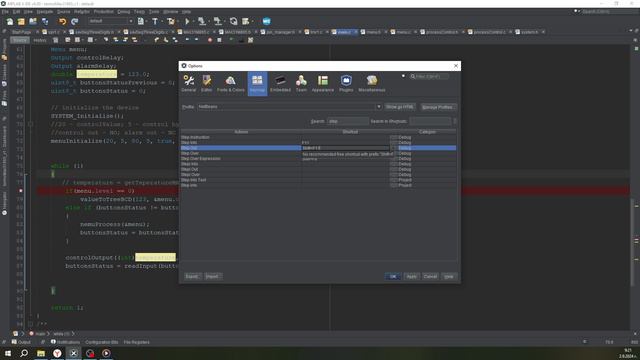Open the Debug menu
This screenshot has height=360, width=640.
tap(124, 11)
